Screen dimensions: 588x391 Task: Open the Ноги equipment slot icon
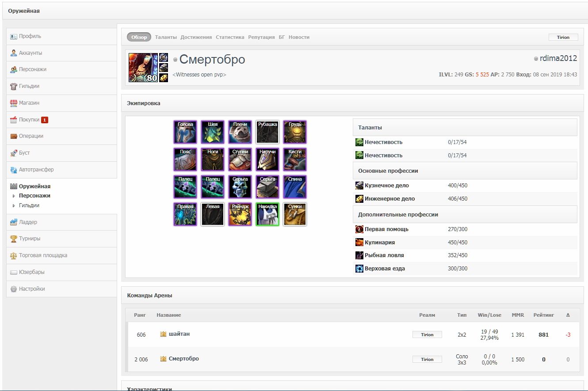tap(213, 159)
